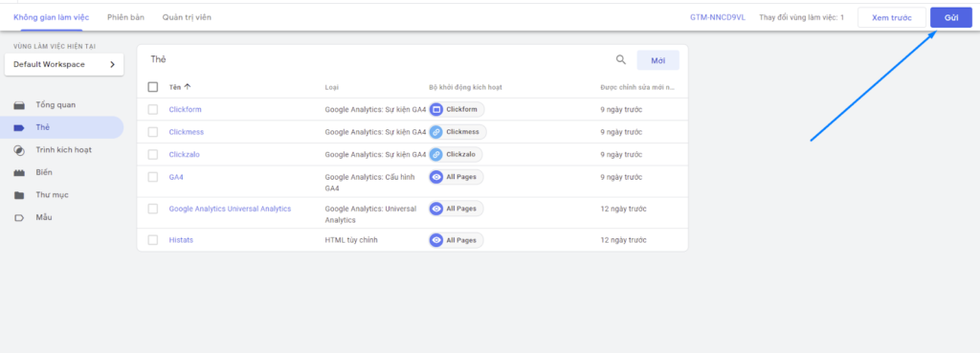This screenshot has height=353, width=980.
Task: Click the Biến variables brick icon
Action: [x=19, y=172]
